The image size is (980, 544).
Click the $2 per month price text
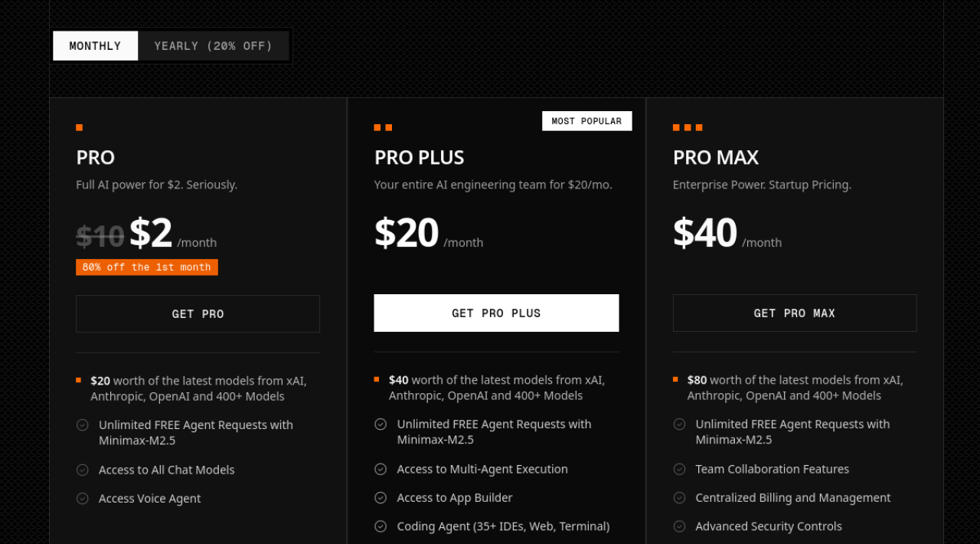(150, 232)
